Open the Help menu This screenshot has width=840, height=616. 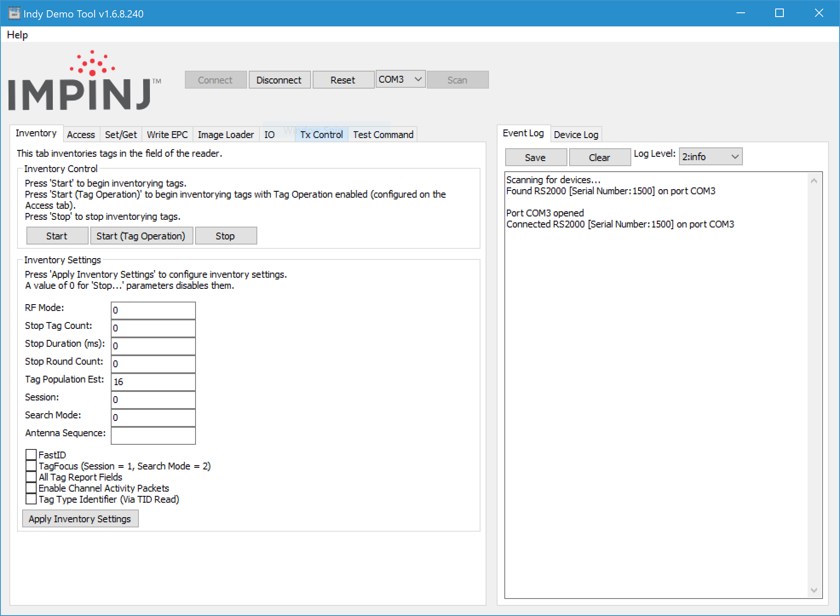pyautogui.click(x=17, y=35)
